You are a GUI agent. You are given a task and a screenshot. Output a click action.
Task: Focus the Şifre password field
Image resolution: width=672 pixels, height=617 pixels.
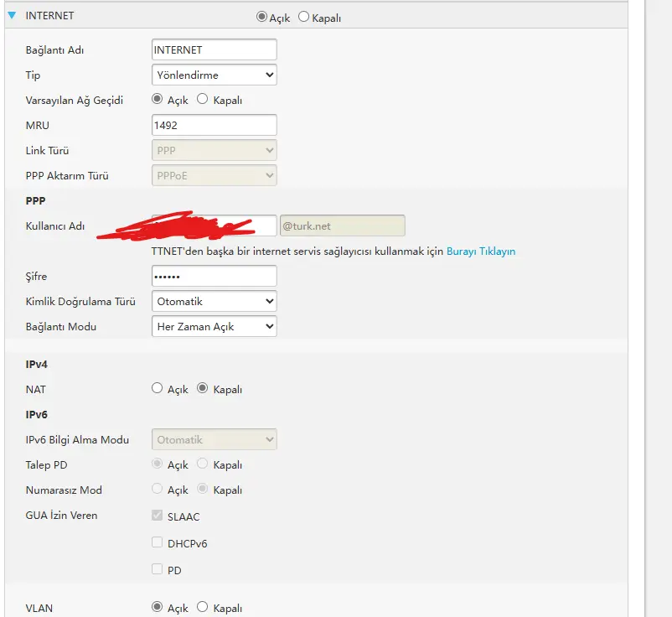tap(215, 276)
